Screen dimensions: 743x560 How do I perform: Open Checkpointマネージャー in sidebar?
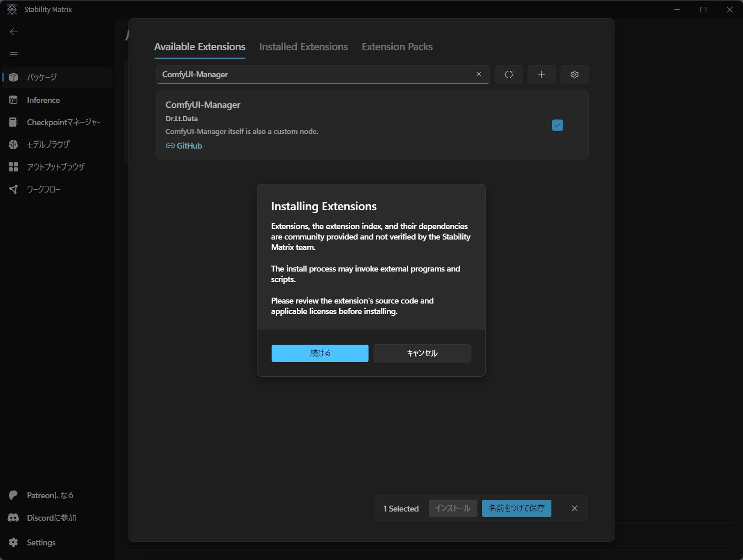pos(63,123)
